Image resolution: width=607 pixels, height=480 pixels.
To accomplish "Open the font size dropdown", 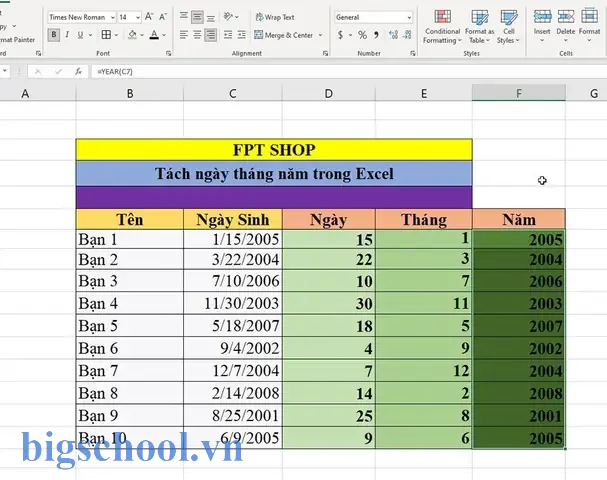I will pos(138,17).
